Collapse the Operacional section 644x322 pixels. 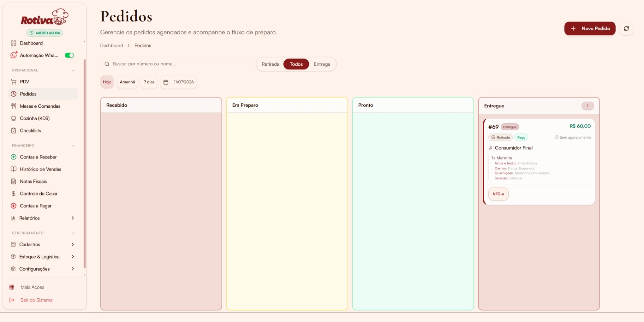point(73,70)
